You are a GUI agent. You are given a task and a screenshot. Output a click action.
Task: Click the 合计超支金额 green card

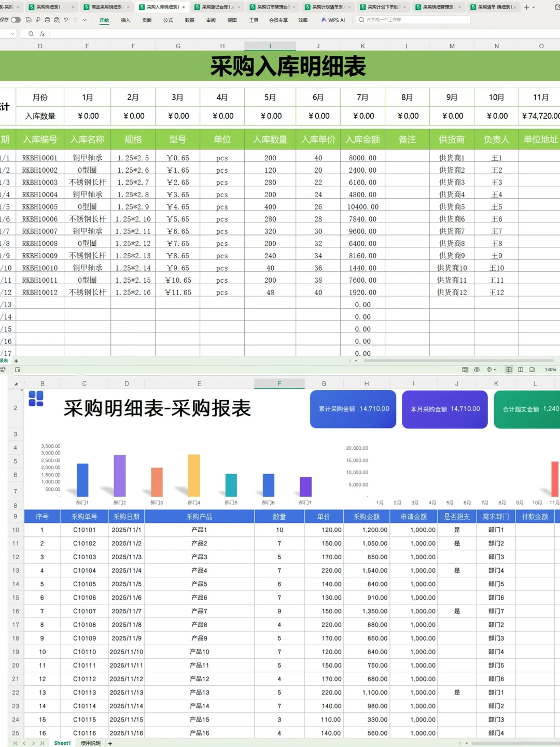pos(527,409)
